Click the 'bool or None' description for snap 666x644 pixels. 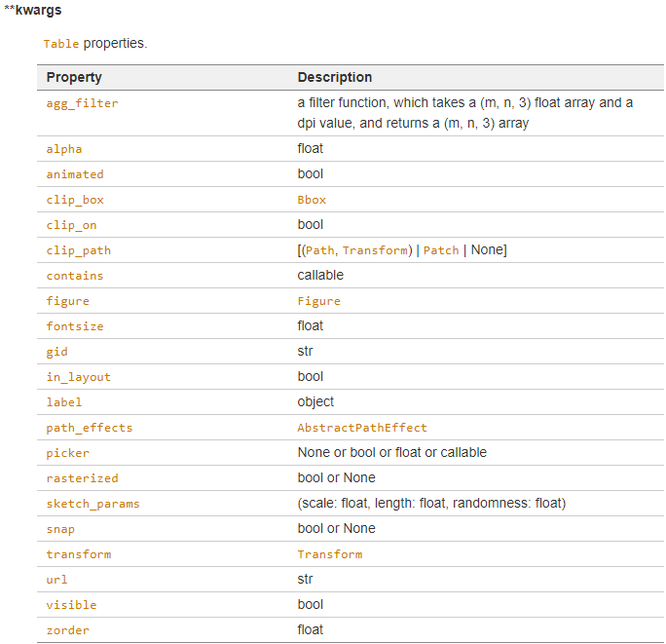(336, 529)
